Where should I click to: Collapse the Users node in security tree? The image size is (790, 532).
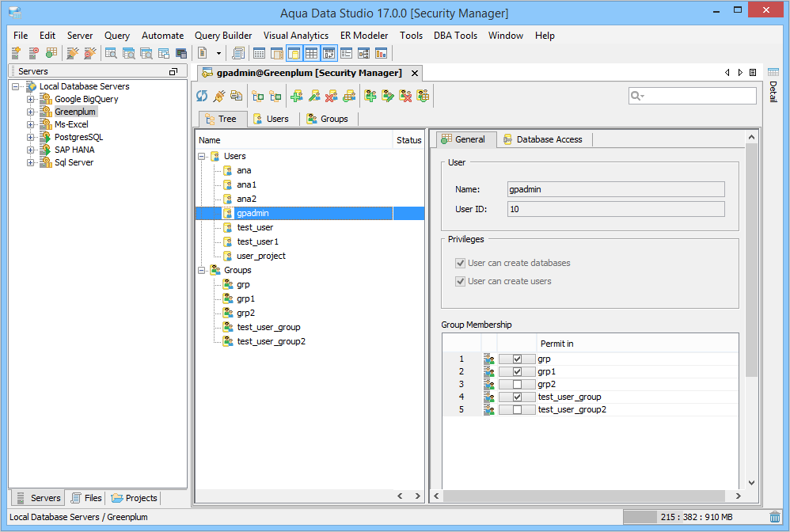tap(202, 156)
